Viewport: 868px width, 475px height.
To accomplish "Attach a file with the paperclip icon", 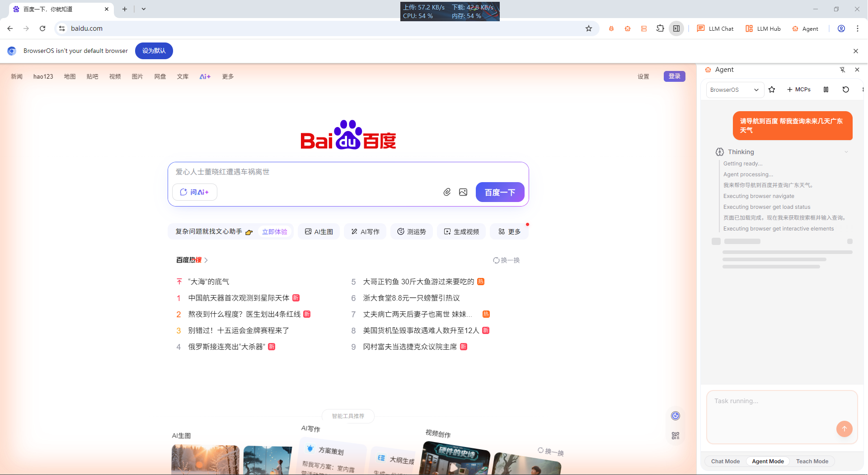I will click(x=447, y=192).
